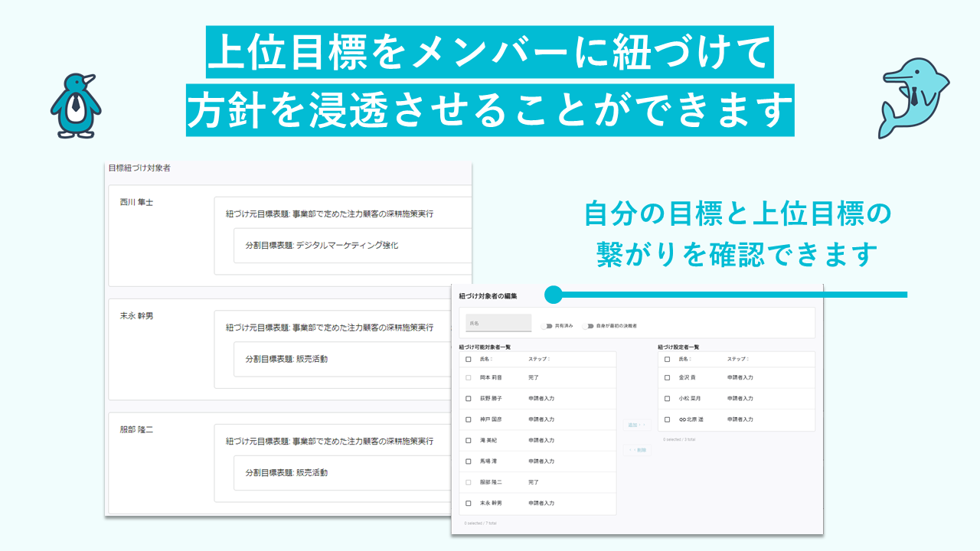Screen dimensions: 980x551
Task: Click the 氏名 search input field
Action: pos(498,323)
